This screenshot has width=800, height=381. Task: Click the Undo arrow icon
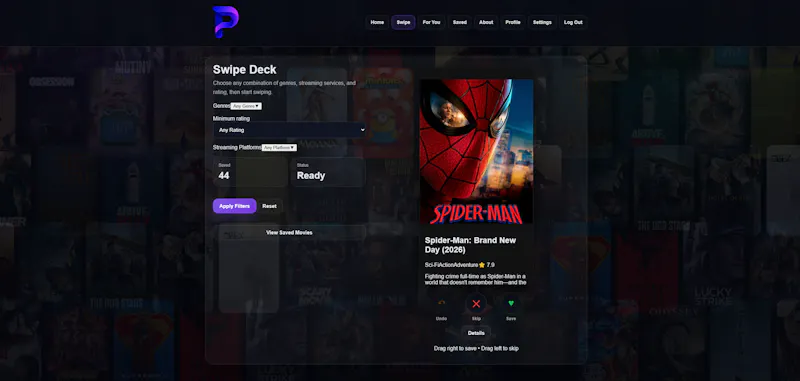pos(441,303)
